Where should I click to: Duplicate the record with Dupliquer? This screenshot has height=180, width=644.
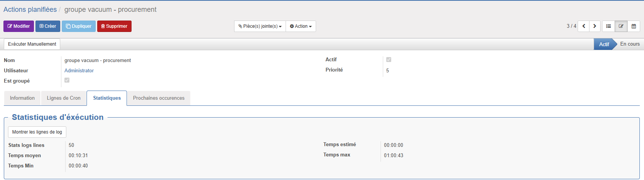[79, 26]
